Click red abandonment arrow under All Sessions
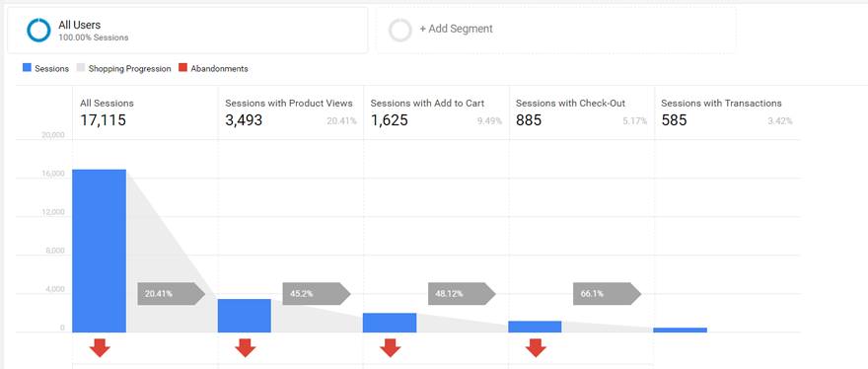 [101, 348]
